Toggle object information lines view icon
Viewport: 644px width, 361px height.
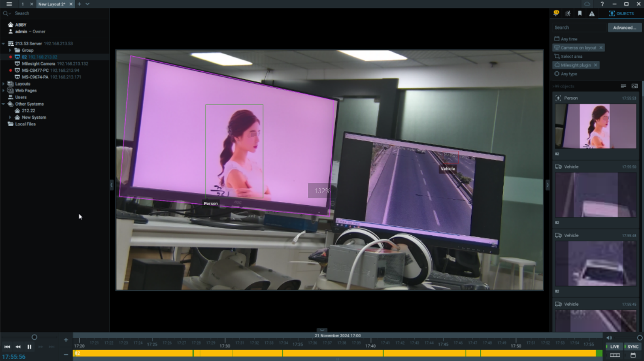click(623, 86)
